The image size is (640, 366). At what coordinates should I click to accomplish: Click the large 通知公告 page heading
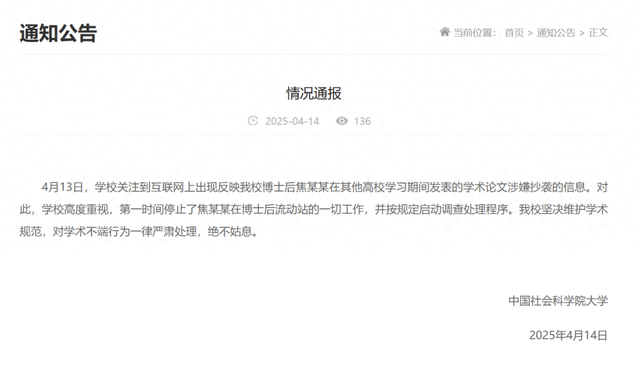pyautogui.click(x=58, y=33)
